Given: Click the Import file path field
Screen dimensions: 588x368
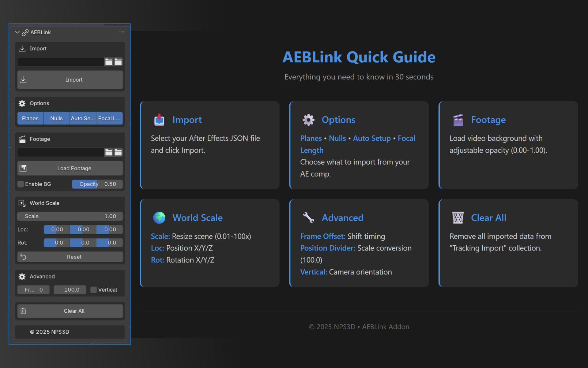Looking at the screenshot, I should [61, 62].
